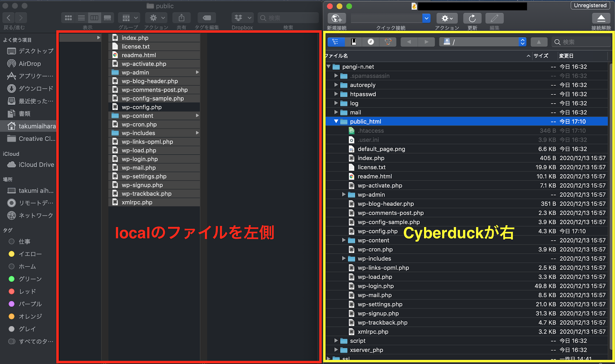Click the Cyberduck forward navigation arrow

[x=426, y=42]
